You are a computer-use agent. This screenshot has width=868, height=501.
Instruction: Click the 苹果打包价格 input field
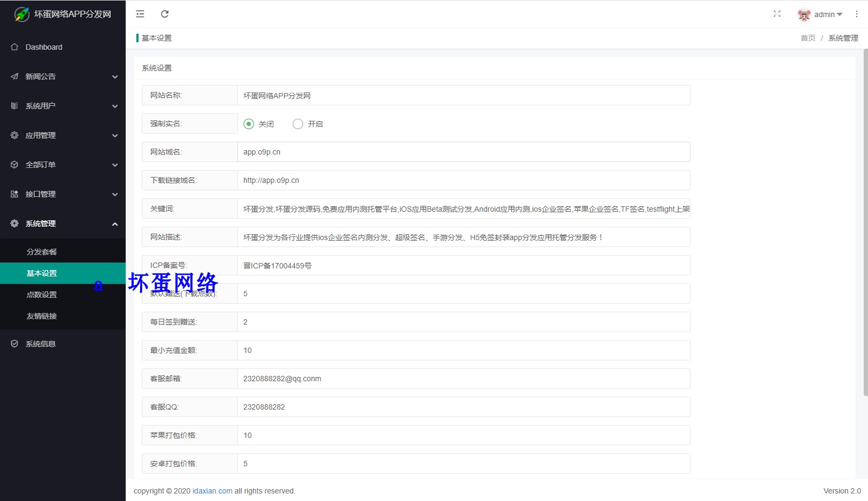click(x=464, y=435)
